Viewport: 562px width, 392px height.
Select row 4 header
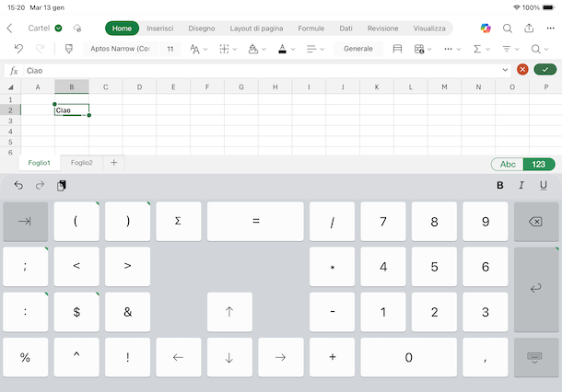coord(10,132)
